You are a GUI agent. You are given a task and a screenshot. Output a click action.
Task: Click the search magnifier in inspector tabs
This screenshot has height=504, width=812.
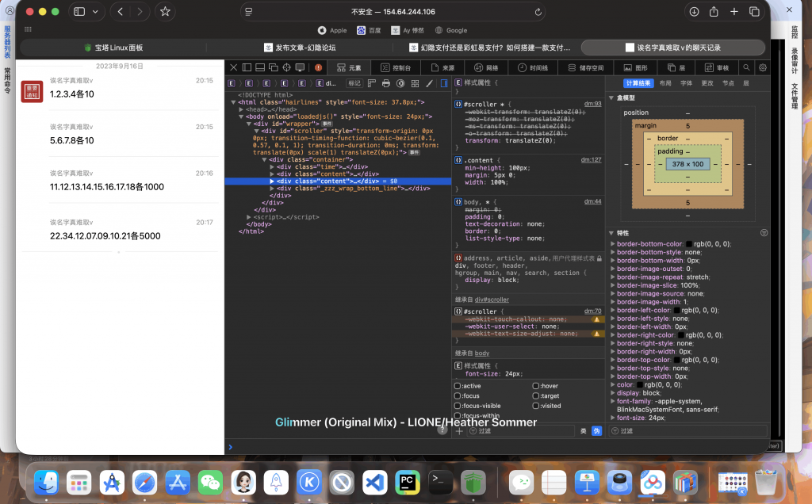747,68
